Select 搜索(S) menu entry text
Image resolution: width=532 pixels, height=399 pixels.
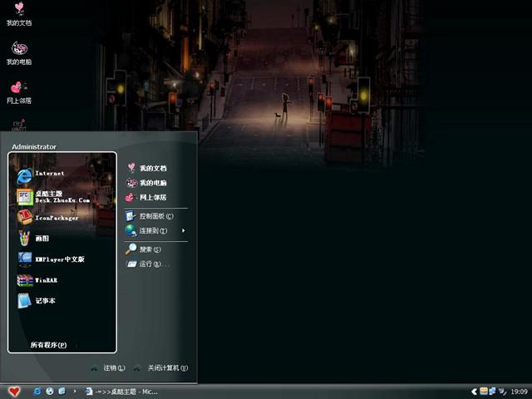150,249
